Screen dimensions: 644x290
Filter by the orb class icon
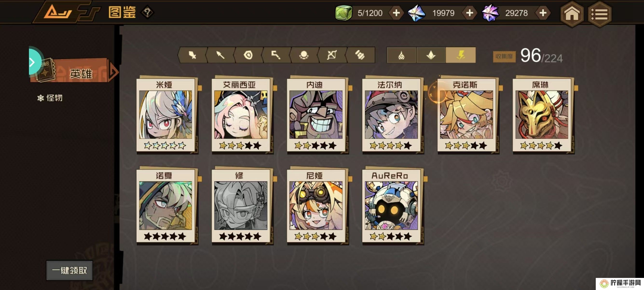click(304, 55)
